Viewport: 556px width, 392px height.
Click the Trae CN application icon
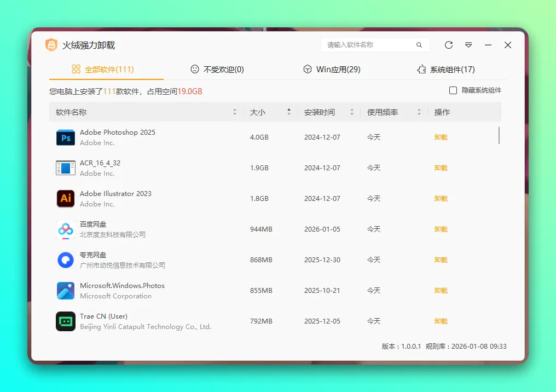[65, 321]
